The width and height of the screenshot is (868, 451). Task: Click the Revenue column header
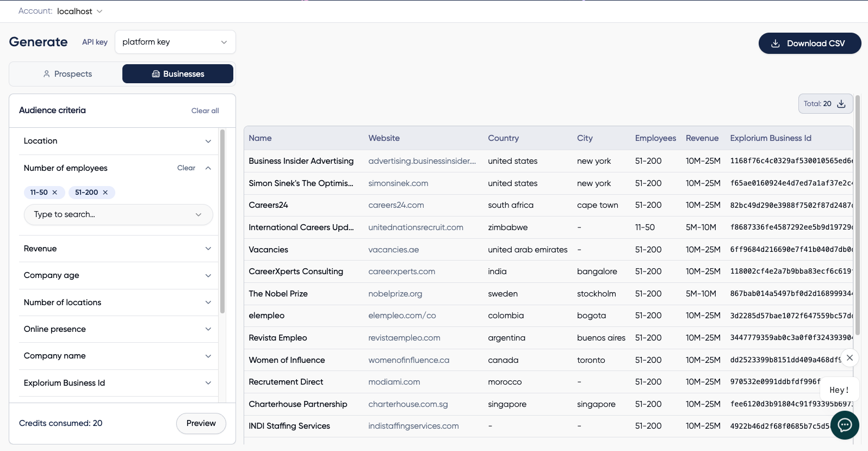click(702, 138)
